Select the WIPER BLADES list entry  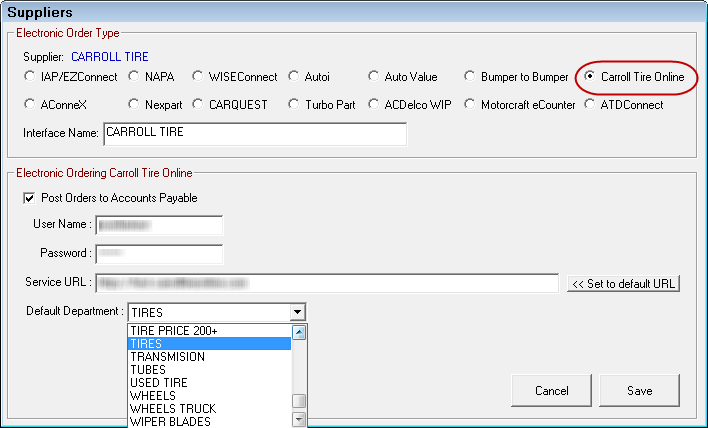click(x=170, y=422)
